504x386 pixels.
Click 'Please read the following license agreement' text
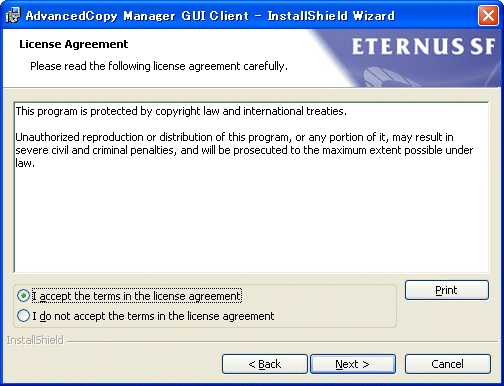159,66
